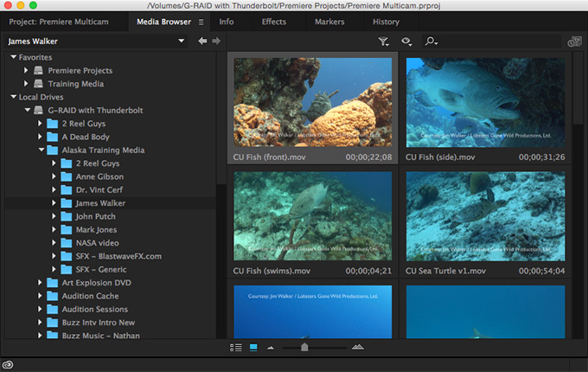588x372 pixels.
Task: Expand Premiere Projects favorite
Action: pyautogui.click(x=26, y=70)
